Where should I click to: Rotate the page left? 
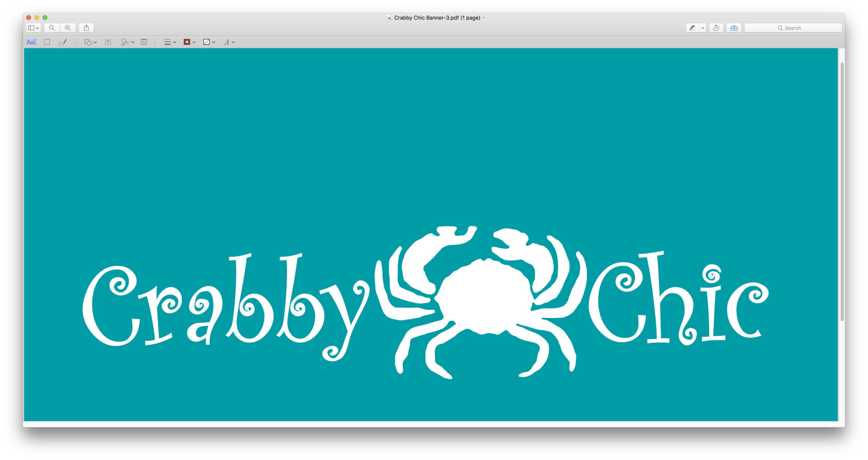[716, 28]
